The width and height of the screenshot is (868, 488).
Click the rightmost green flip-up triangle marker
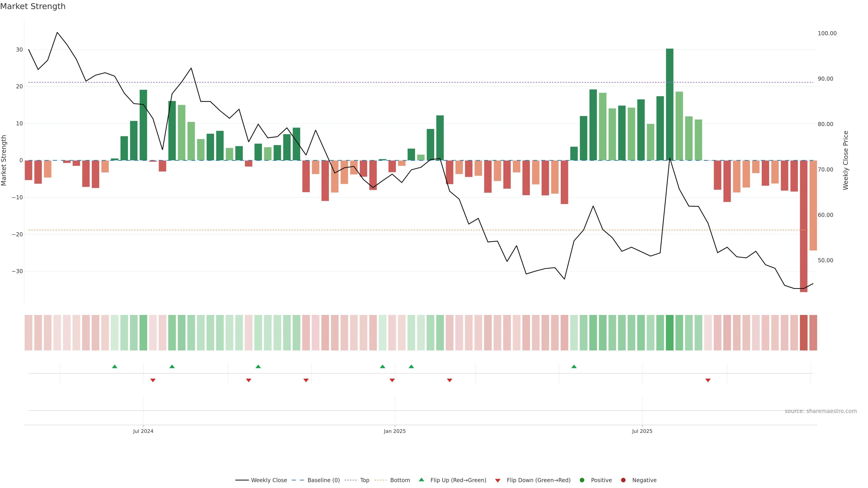pos(574,366)
